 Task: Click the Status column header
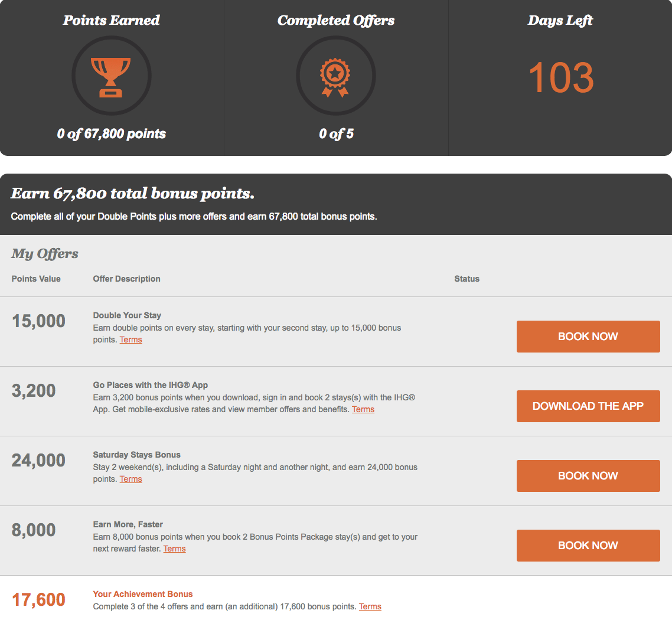click(467, 279)
